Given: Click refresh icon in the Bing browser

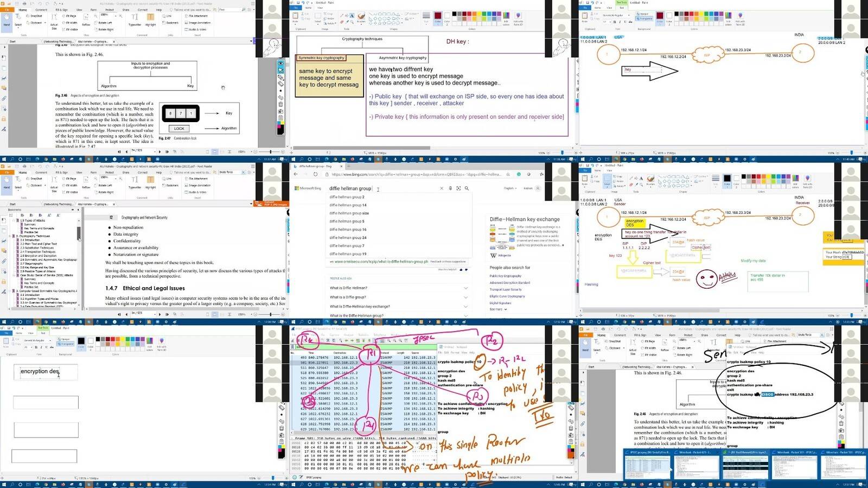Looking at the screenshot, I should click(315, 174).
